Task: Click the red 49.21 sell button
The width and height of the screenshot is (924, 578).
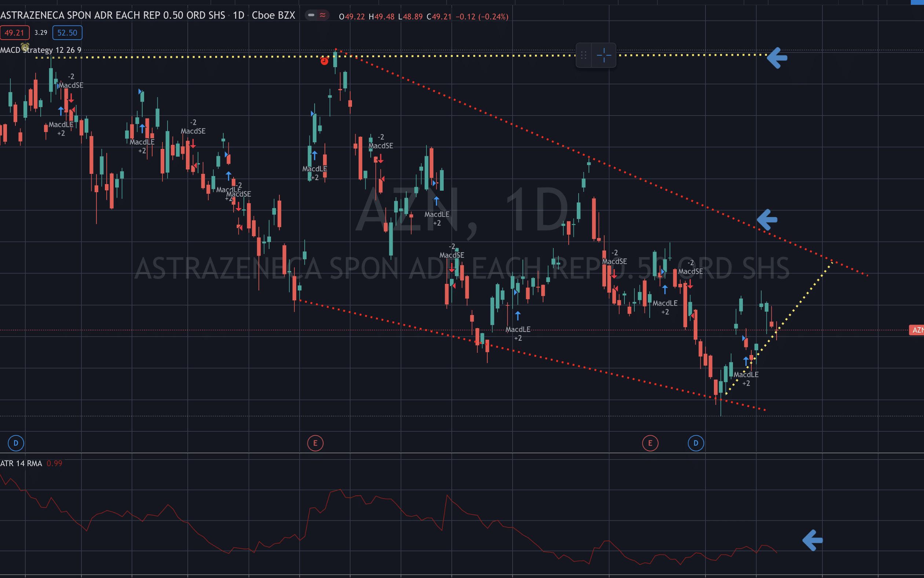Action: tap(15, 33)
